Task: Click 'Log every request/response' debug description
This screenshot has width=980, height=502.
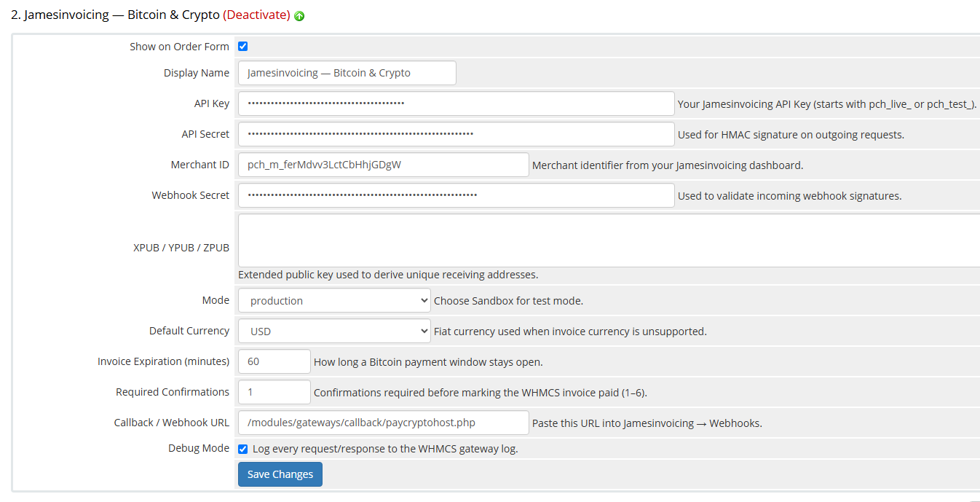Action: coord(385,449)
